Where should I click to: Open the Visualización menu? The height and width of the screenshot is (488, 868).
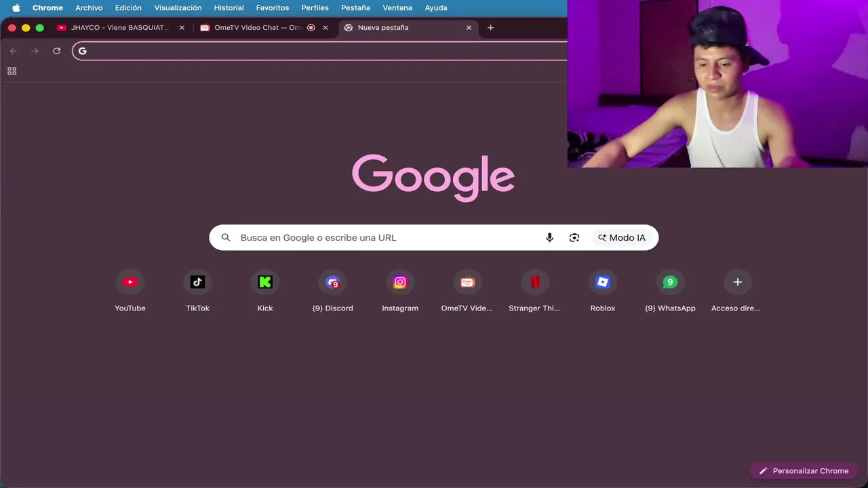pos(178,8)
